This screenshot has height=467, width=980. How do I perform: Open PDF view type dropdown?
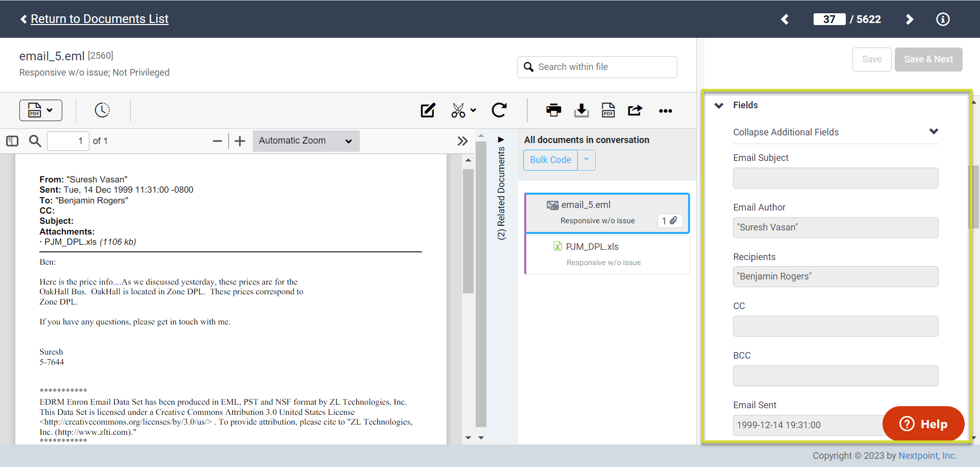pos(41,110)
